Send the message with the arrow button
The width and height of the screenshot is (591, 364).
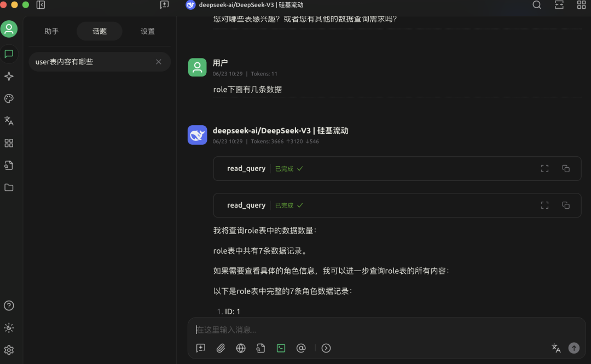[x=573, y=348]
